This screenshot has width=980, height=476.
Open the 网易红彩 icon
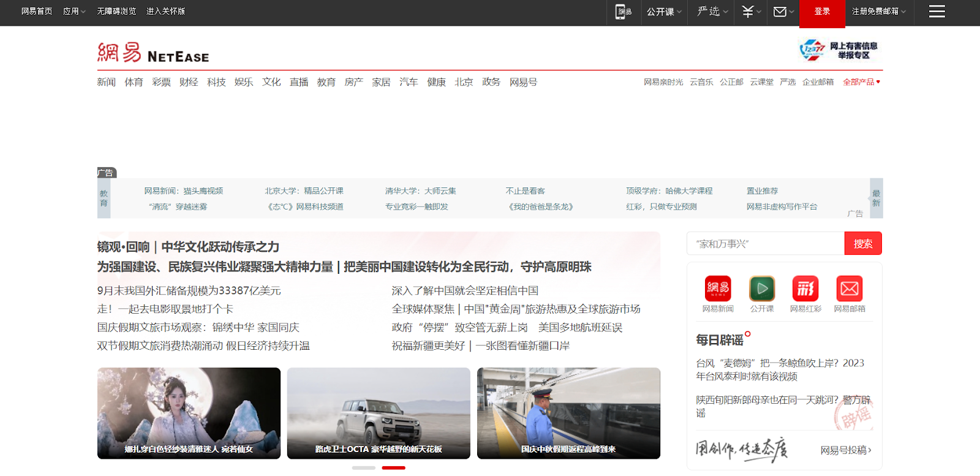pyautogui.click(x=805, y=289)
